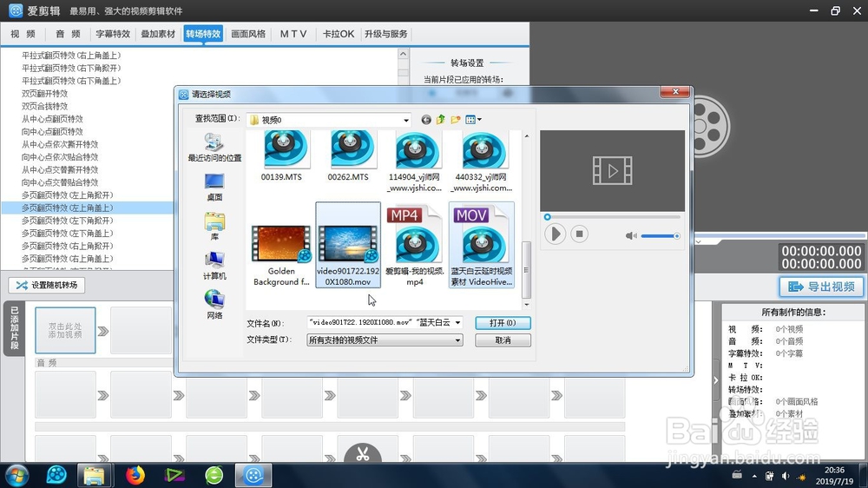Expand the 文件类型 file type dropdown
Image resolution: width=868 pixels, height=488 pixels.
click(457, 340)
